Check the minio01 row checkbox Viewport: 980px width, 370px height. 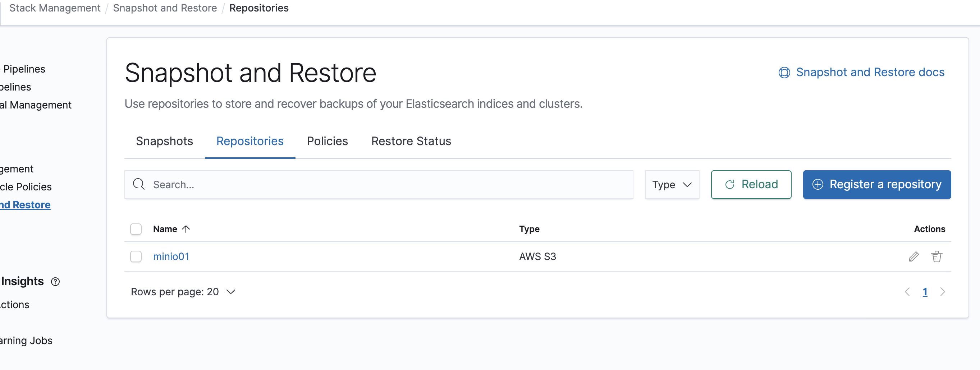click(136, 257)
